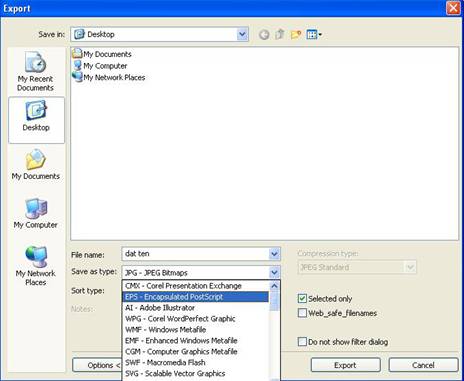464x381 pixels.
Task: Choose EMF - Enhanced Windows Metafile
Action: point(196,341)
